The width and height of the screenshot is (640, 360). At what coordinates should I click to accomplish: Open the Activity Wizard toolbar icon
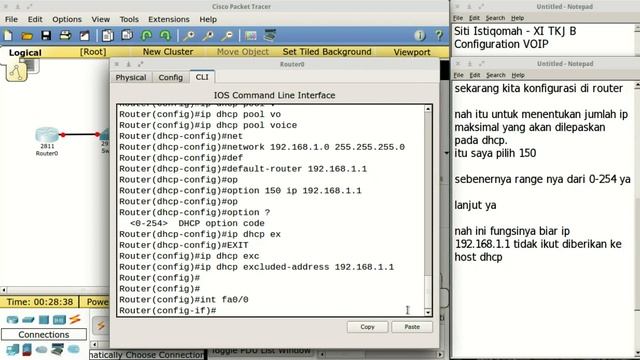coord(84,36)
